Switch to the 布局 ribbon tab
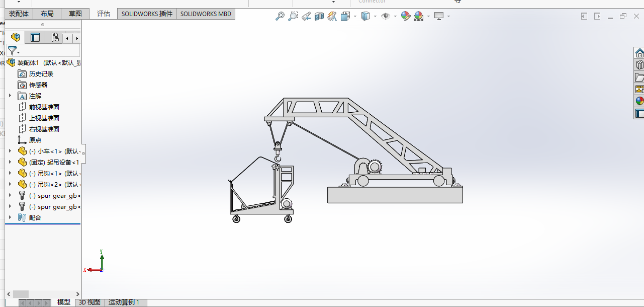This screenshot has height=307, width=644. click(47, 14)
